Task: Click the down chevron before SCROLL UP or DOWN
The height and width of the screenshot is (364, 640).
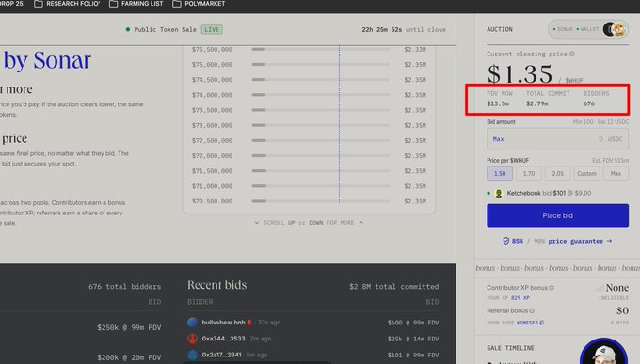Action: click(256, 223)
